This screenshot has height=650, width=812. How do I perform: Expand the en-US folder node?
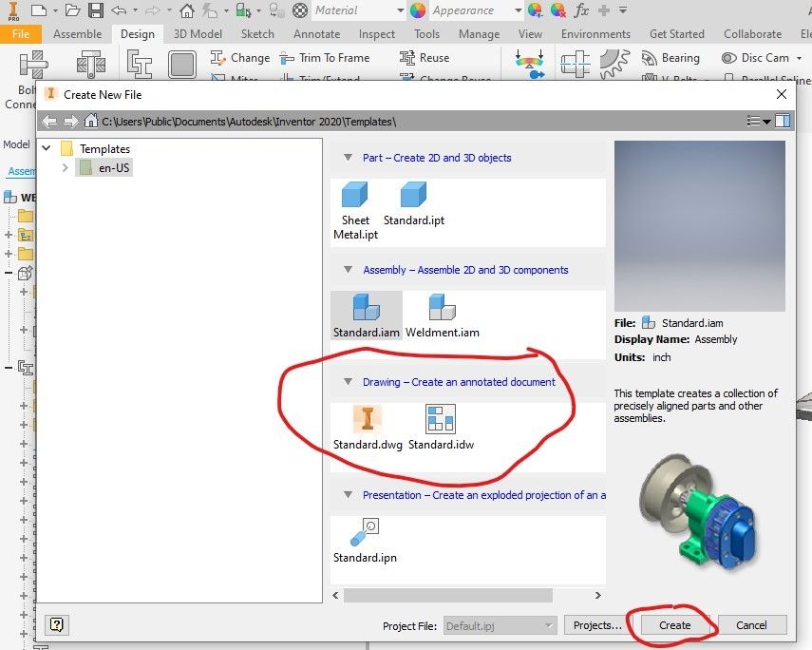(66, 167)
